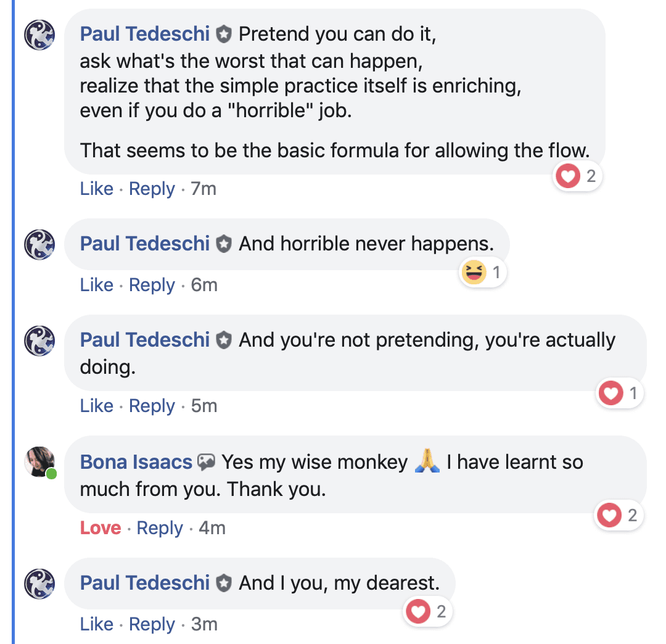Like the 'And horrible never happens' comment
Viewport: 666px width, 644px height.
97,285
